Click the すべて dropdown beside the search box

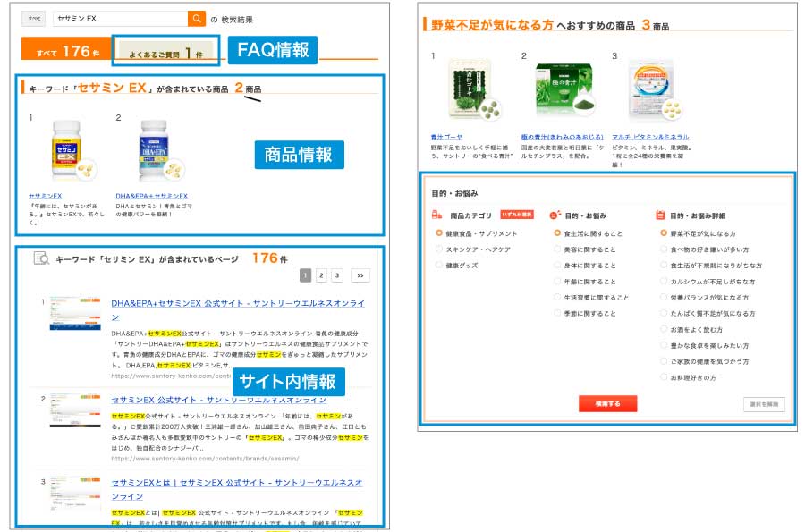[34, 19]
